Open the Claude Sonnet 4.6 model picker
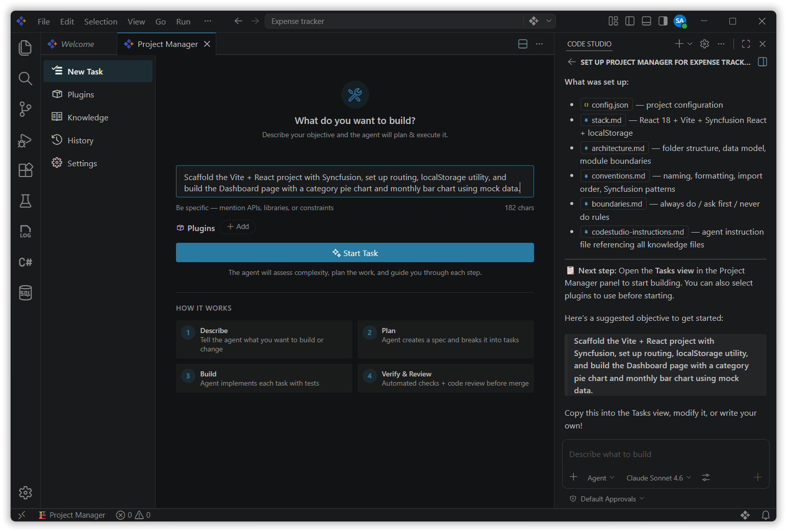Viewport: 787px width, 532px height. click(658, 478)
